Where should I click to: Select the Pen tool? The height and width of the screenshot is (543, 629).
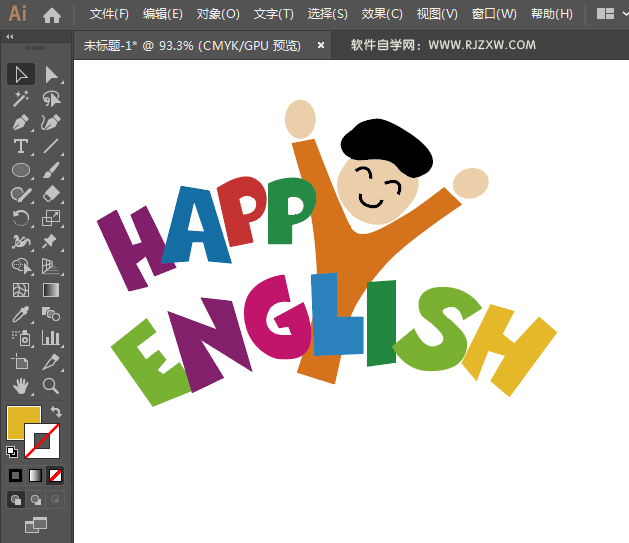(20, 123)
